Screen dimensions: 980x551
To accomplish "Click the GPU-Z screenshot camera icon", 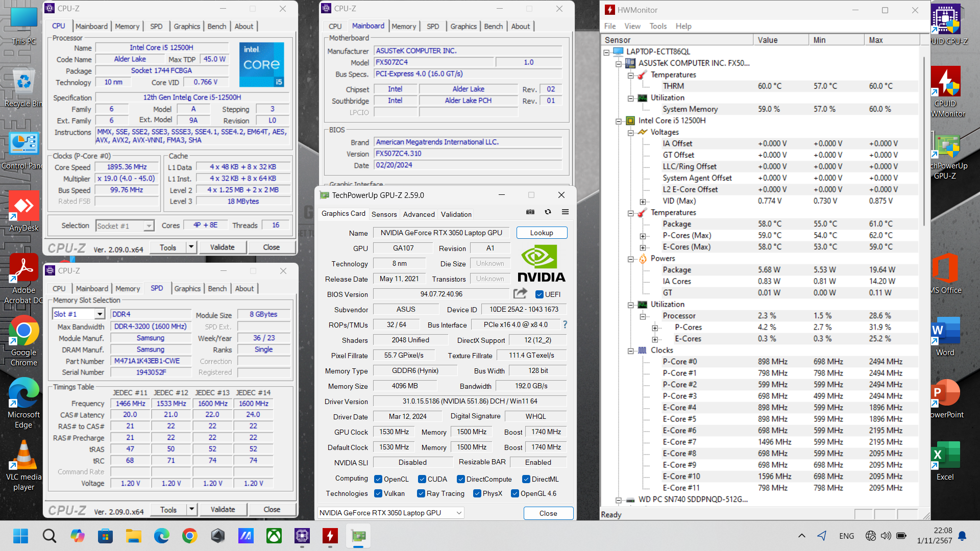I will coord(530,212).
